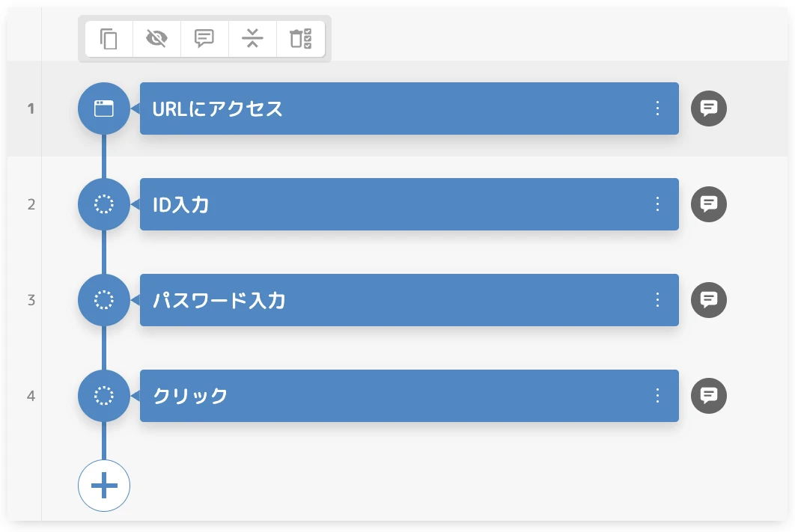Image resolution: width=795 pixels, height=532 pixels.
Task: Add a comment to the クリック step
Action: [x=709, y=396]
